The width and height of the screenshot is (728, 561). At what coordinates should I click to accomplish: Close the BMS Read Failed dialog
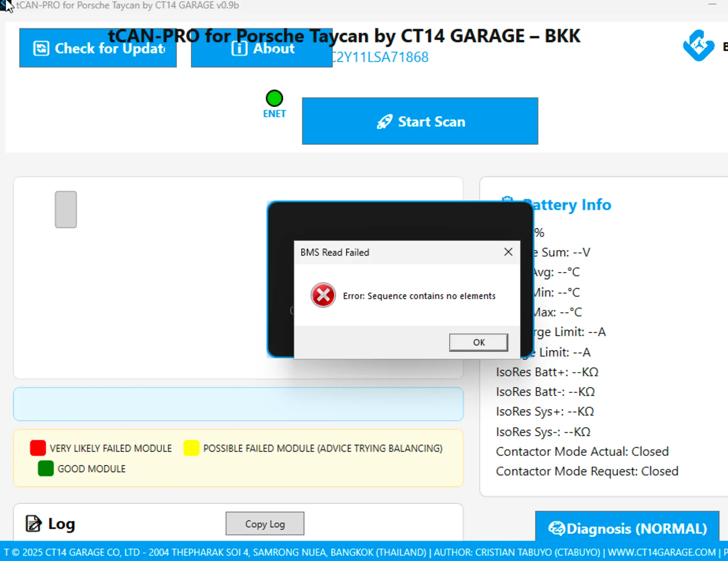tap(508, 252)
